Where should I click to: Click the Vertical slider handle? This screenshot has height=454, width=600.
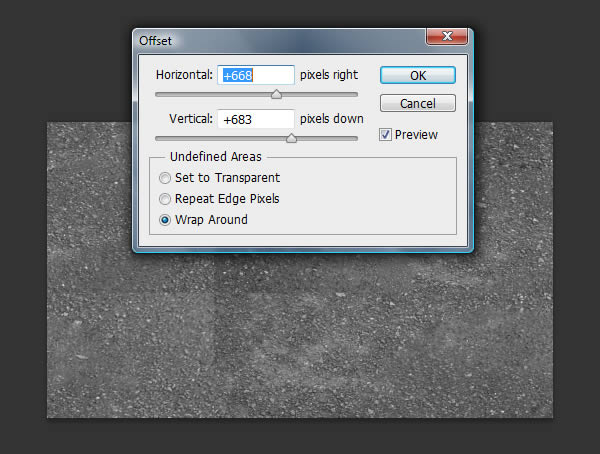coord(291,138)
